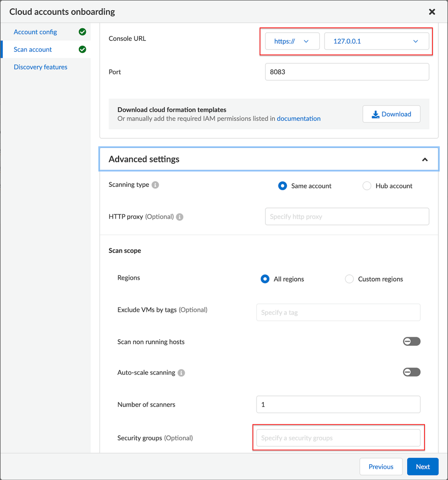This screenshot has width=448, height=480.
Task: Open the https:// protocol dropdown
Action: click(292, 41)
